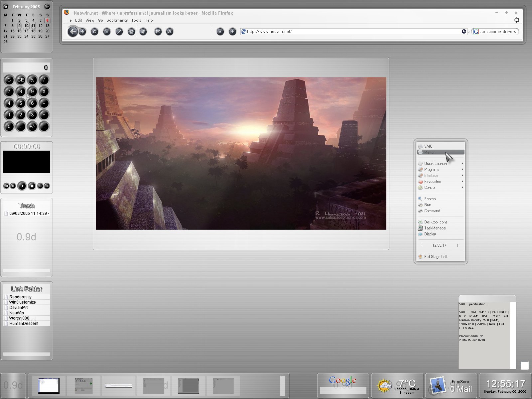
Task: Expand the Interface submenu
Action: point(441,176)
